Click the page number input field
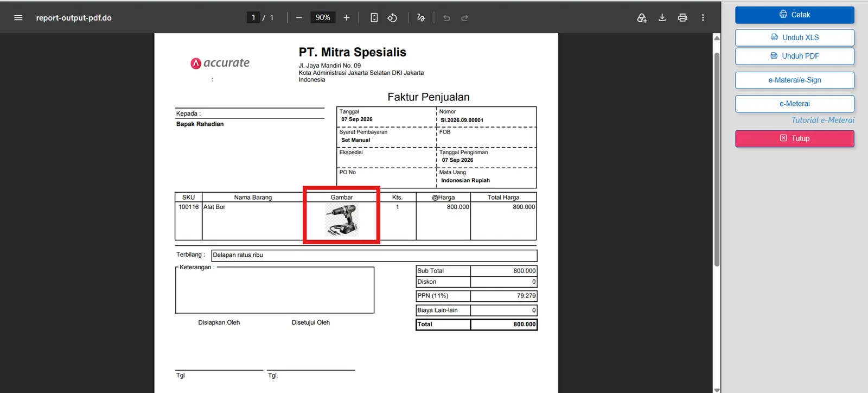Viewport: 868px width, 393px height. pos(253,17)
